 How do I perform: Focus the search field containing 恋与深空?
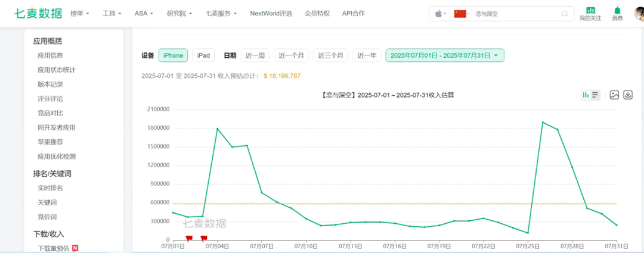[518, 14]
